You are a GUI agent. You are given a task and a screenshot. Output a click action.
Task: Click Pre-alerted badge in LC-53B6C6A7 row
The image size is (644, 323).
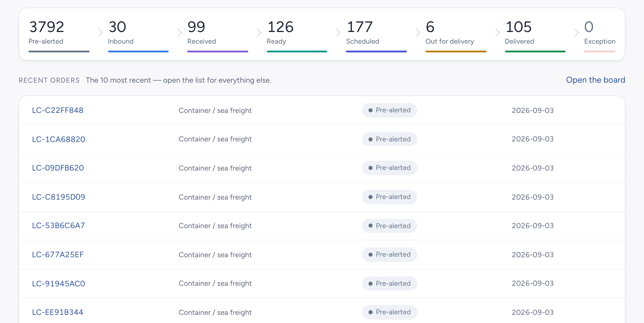389,226
